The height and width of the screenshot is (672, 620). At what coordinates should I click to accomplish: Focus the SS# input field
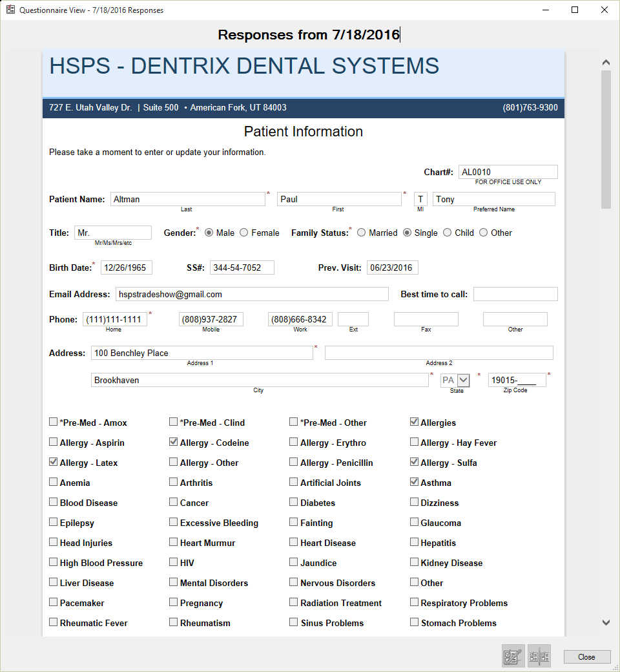[242, 268]
